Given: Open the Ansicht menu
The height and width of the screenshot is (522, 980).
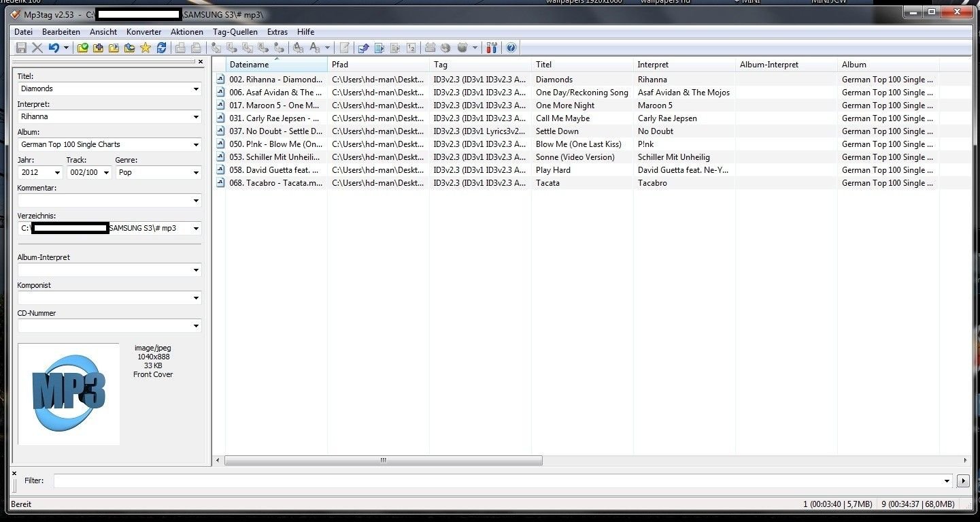Looking at the screenshot, I should pos(103,32).
